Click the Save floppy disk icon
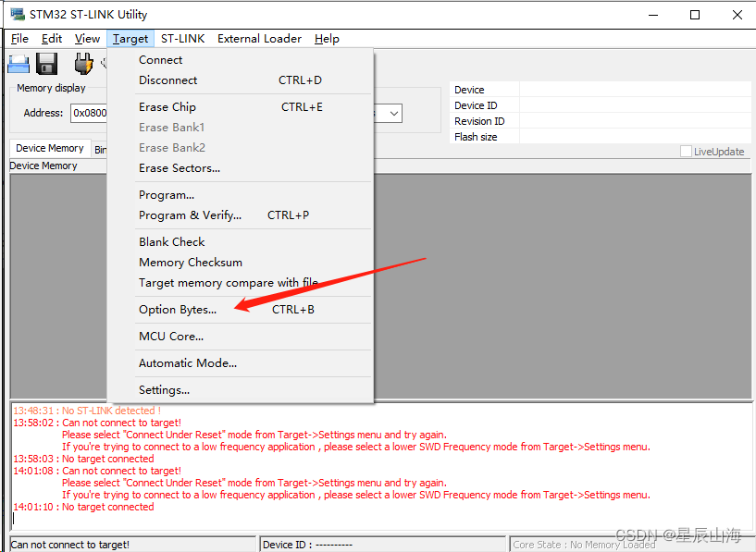Viewport: 756px width, 552px height. coord(47,64)
